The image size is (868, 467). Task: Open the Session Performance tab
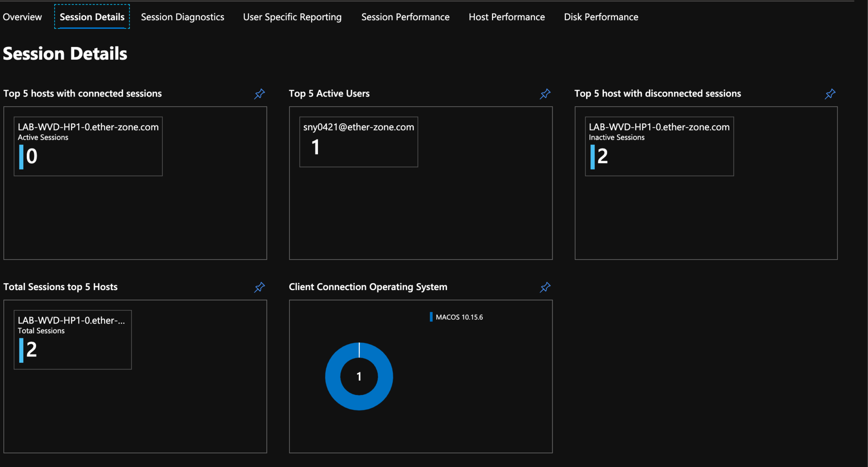pos(405,17)
